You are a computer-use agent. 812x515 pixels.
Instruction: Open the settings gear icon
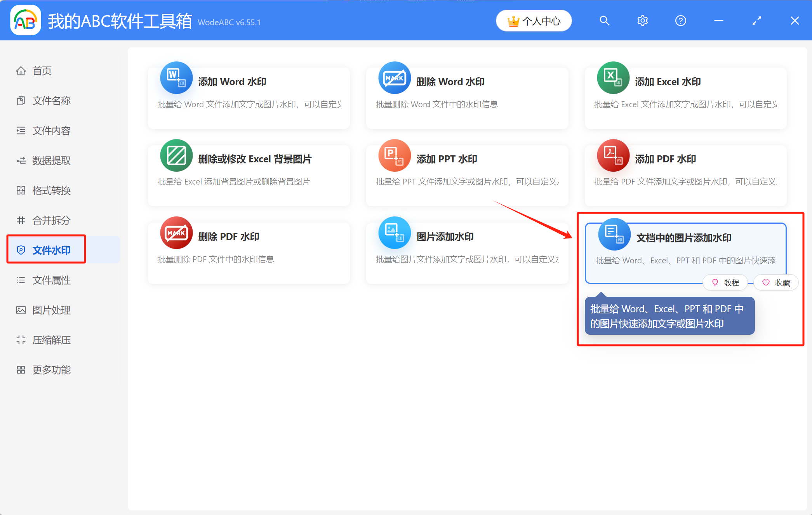tap(642, 21)
